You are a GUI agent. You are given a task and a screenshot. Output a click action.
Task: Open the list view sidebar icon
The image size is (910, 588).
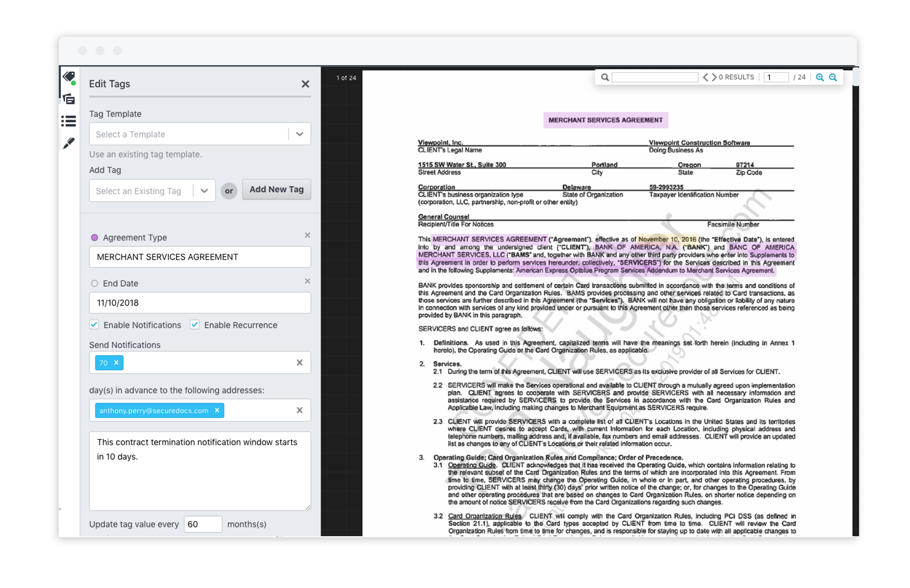[69, 121]
